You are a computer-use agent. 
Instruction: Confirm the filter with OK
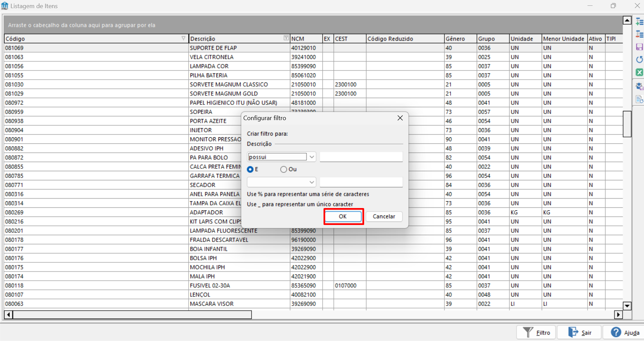point(343,217)
